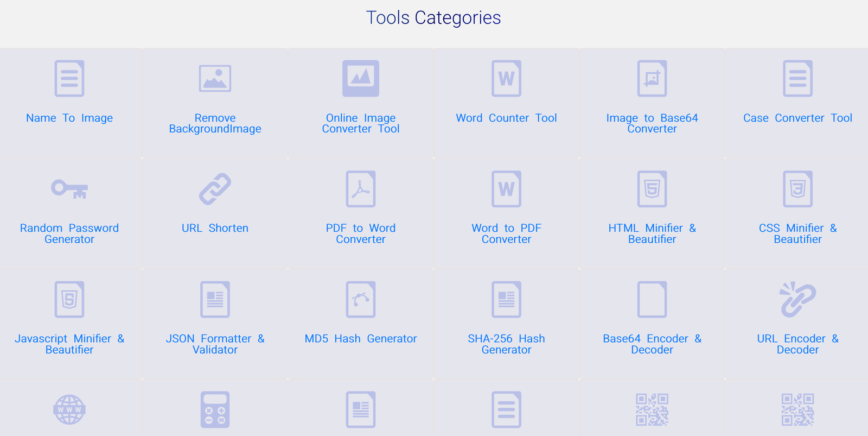Click the calculator icon
This screenshot has width=868, height=436.
[215, 409]
